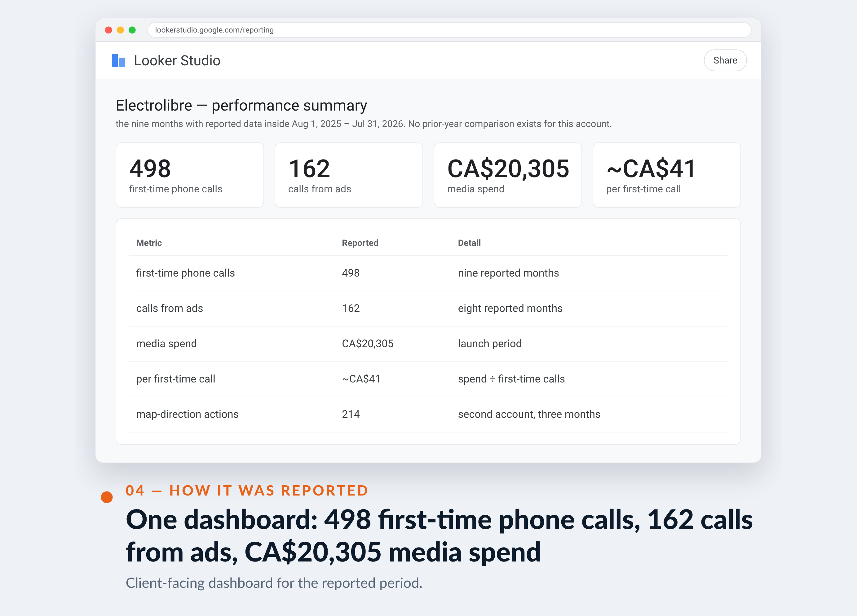The height and width of the screenshot is (616, 857).
Task: Click the red close window dot
Action: pos(108,30)
